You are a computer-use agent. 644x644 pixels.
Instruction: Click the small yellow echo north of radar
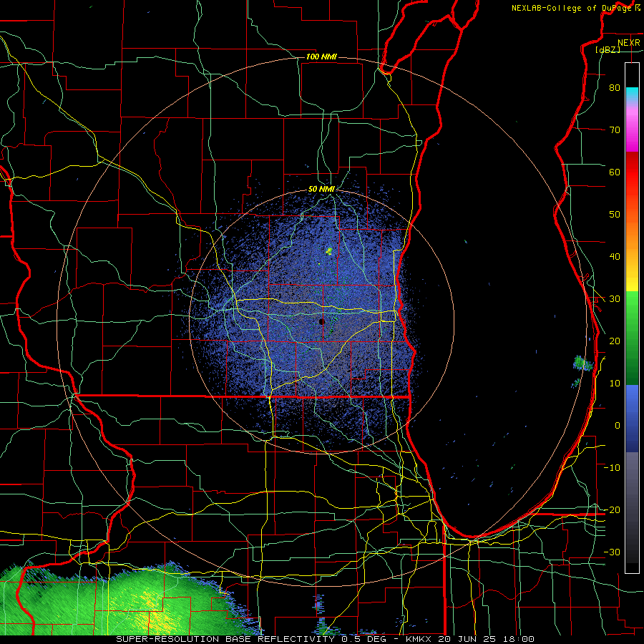(328, 250)
